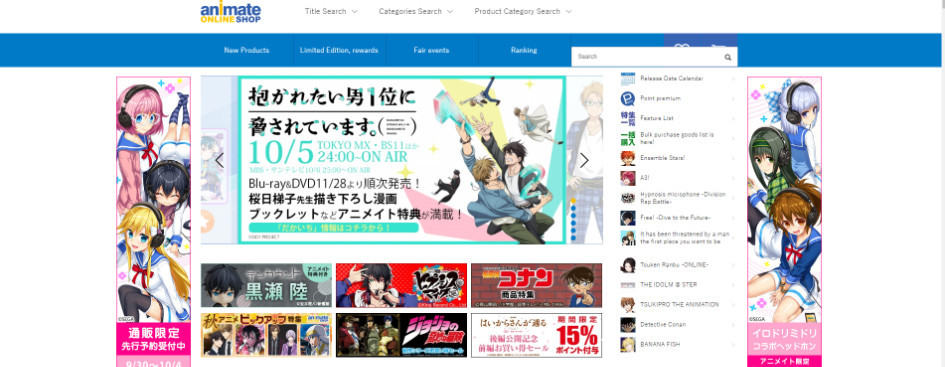Image resolution: width=945 pixels, height=367 pixels.
Task: Open the Fair events tab
Action: tap(432, 51)
